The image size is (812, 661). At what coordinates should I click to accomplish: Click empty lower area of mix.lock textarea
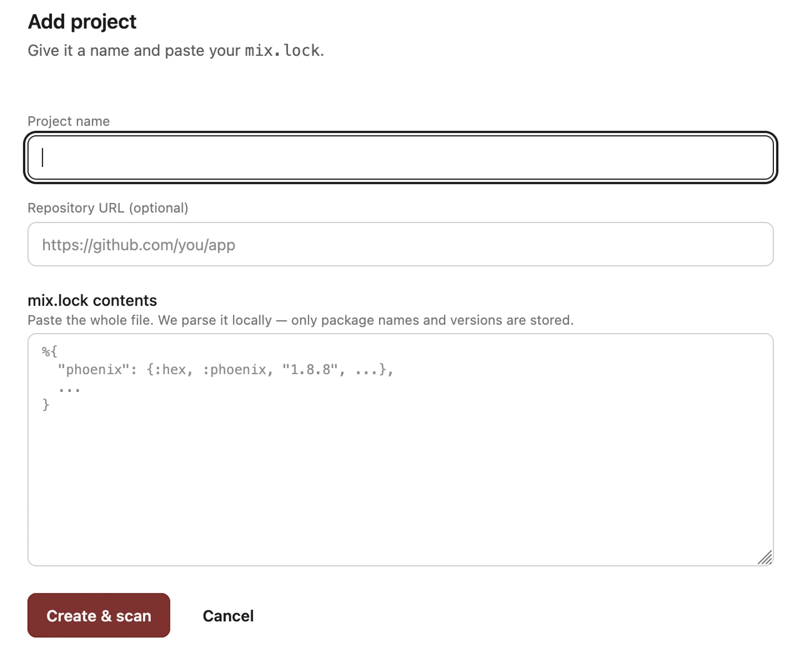(x=400, y=487)
